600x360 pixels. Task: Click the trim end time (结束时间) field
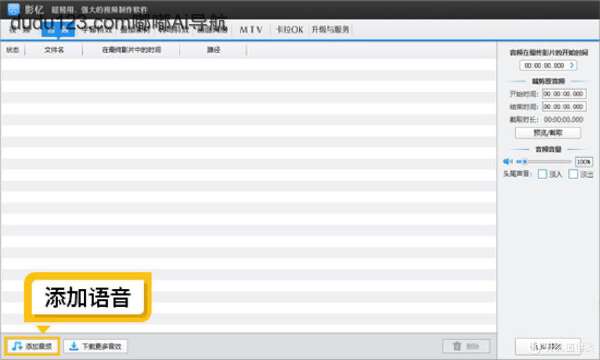point(564,107)
